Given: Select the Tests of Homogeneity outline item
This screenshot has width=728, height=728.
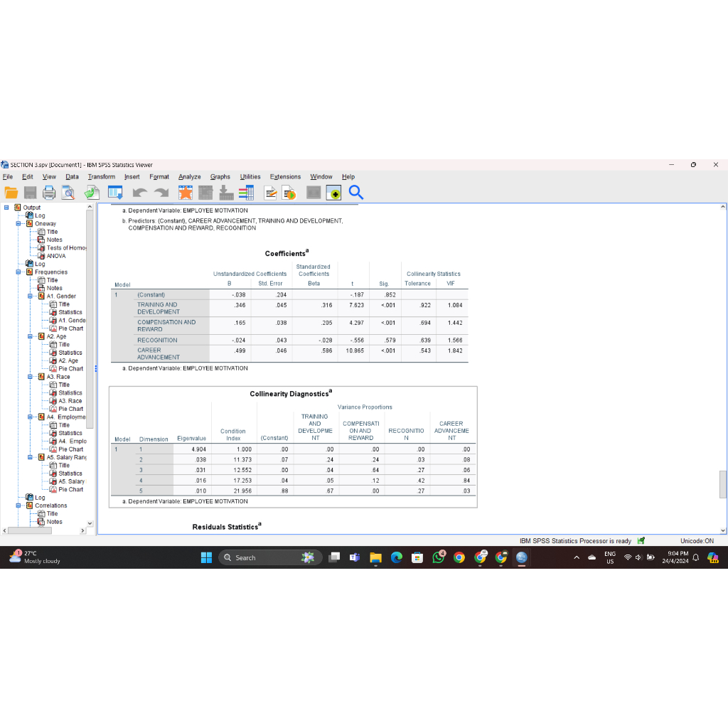Looking at the screenshot, I should tap(65, 247).
